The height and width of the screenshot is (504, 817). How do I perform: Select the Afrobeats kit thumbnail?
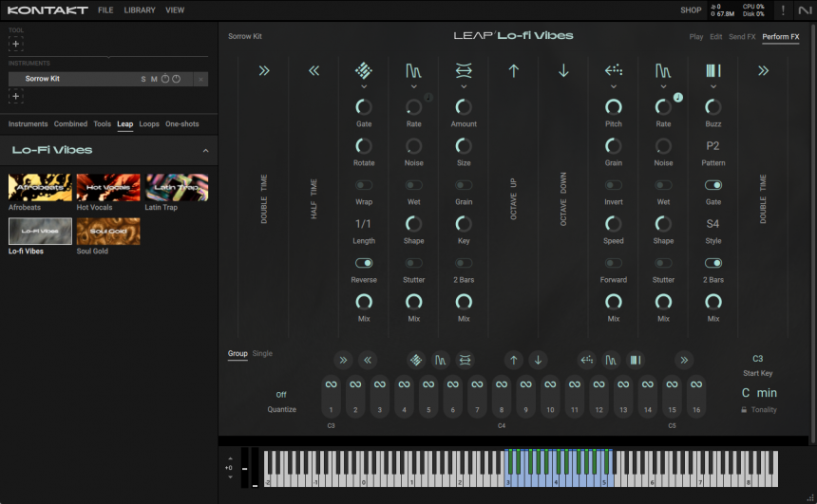point(40,187)
